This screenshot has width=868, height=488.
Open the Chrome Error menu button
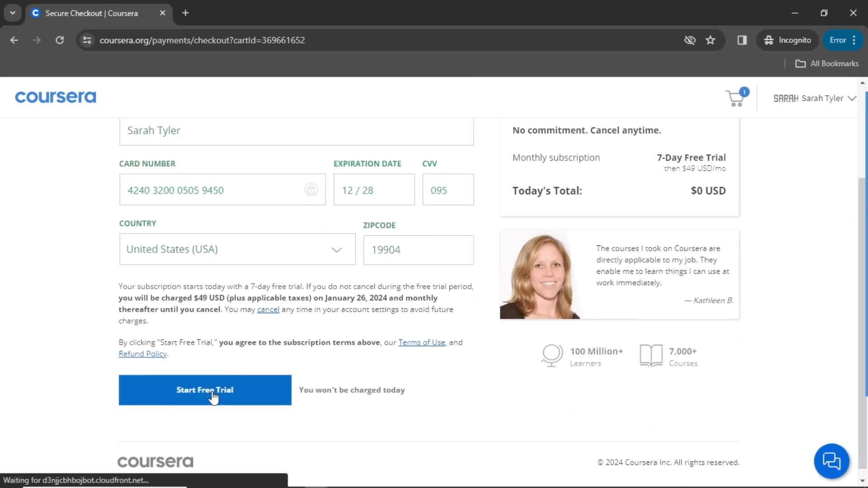tap(843, 40)
